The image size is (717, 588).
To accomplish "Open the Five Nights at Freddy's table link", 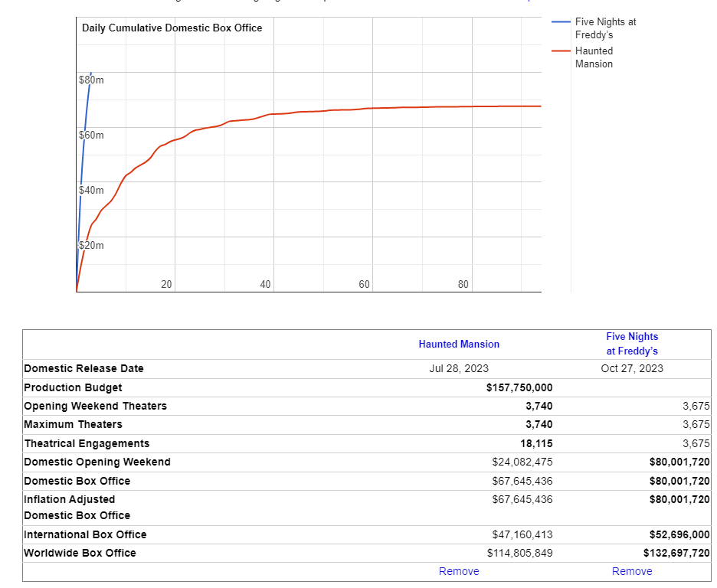I will [631, 344].
